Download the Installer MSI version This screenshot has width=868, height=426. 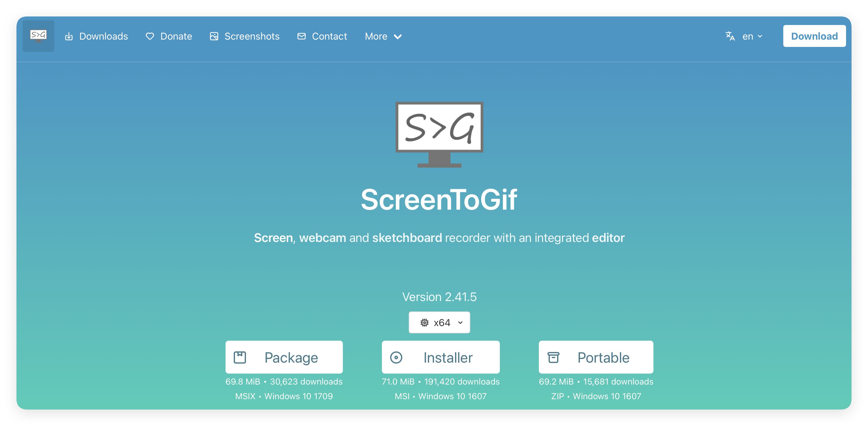[x=447, y=357]
